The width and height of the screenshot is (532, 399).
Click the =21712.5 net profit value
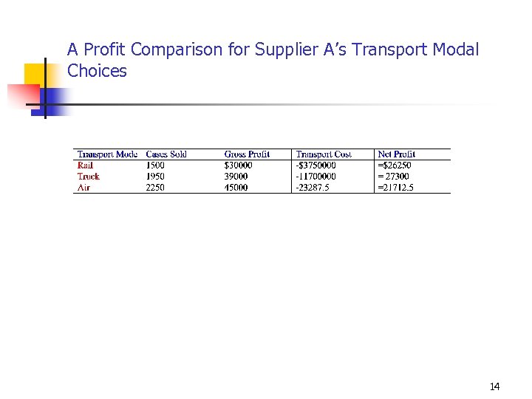[395, 188]
